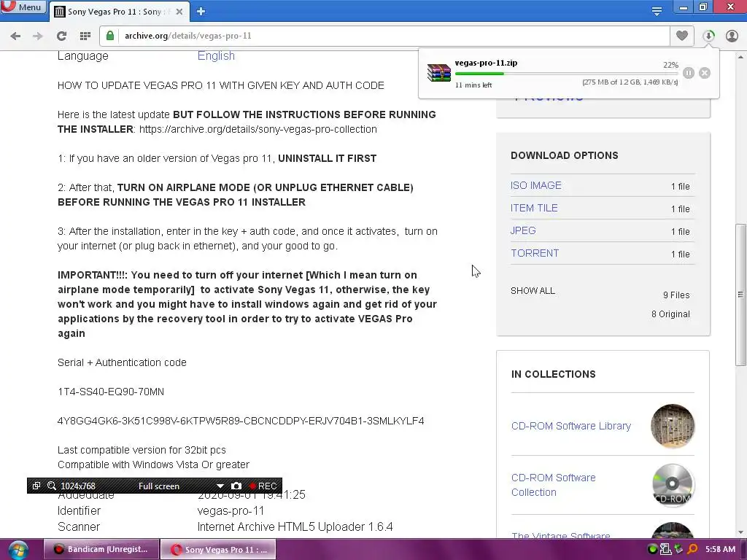Add page to bookmarks with heart icon
This screenshot has height=560, width=747.
682,36
